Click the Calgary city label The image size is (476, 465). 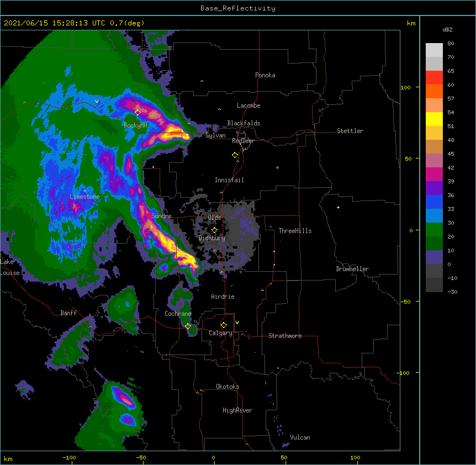click(220, 333)
